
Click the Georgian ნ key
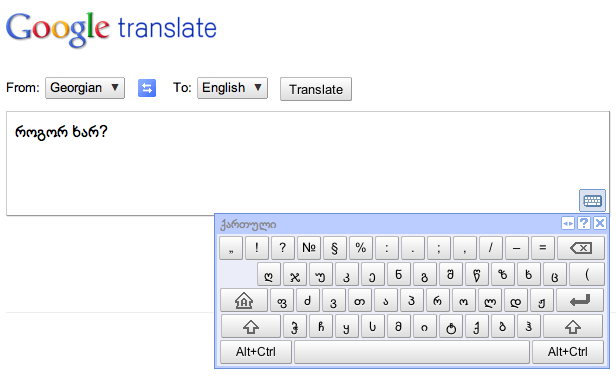[x=398, y=274]
